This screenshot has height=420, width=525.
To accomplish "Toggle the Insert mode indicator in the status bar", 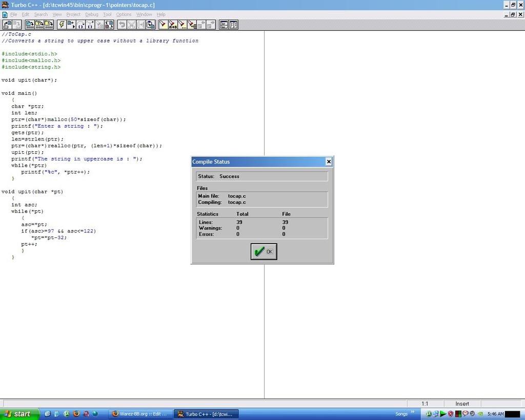I will pos(461,404).
